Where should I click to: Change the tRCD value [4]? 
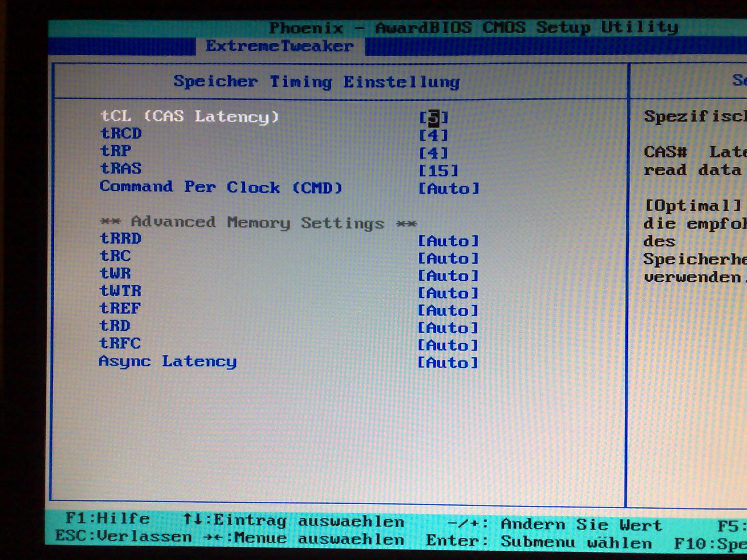click(433, 135)
